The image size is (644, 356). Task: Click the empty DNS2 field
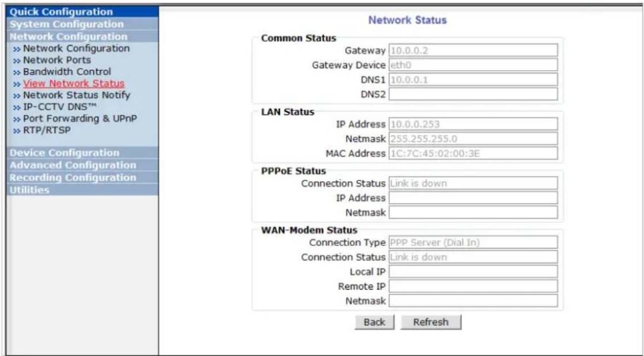tap(473, 94)
